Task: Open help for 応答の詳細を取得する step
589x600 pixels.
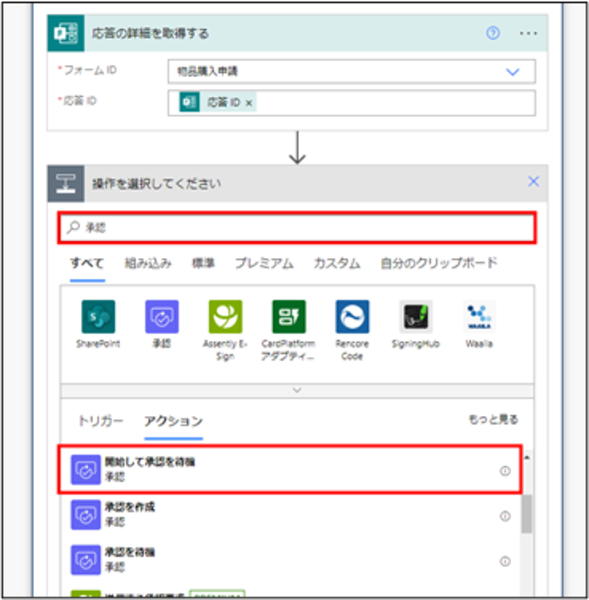Action: pos(493,33)
